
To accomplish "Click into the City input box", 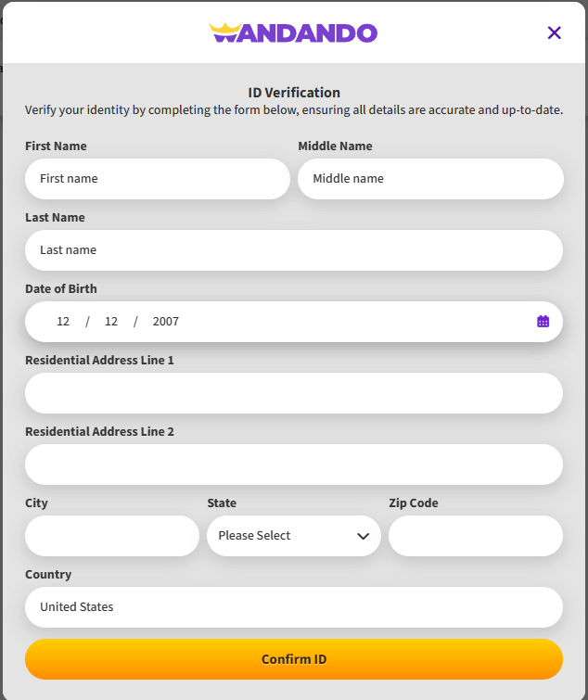I will pos(111,536).
